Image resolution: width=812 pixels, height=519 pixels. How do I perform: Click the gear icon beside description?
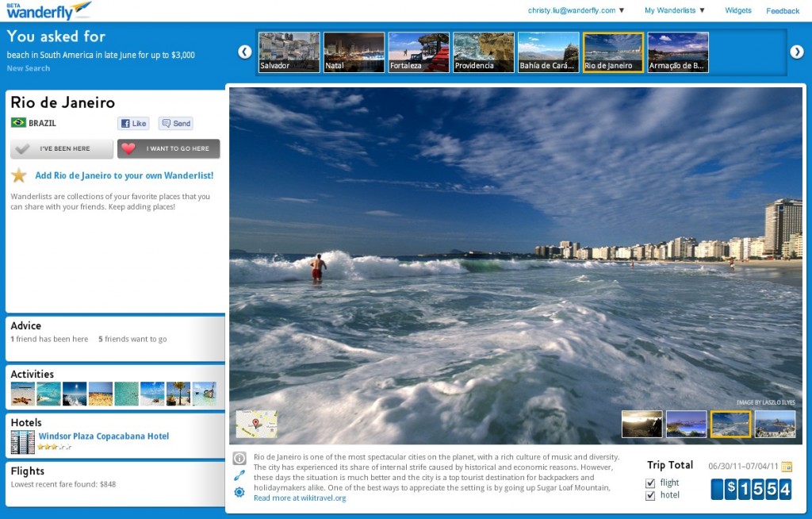[239, 493]
